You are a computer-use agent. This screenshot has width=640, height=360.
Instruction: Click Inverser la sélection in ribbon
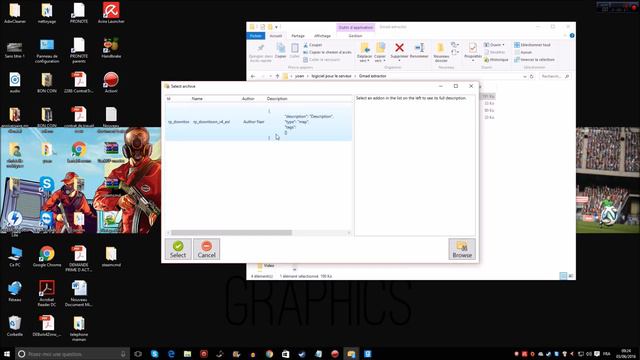tap(534, 60)
